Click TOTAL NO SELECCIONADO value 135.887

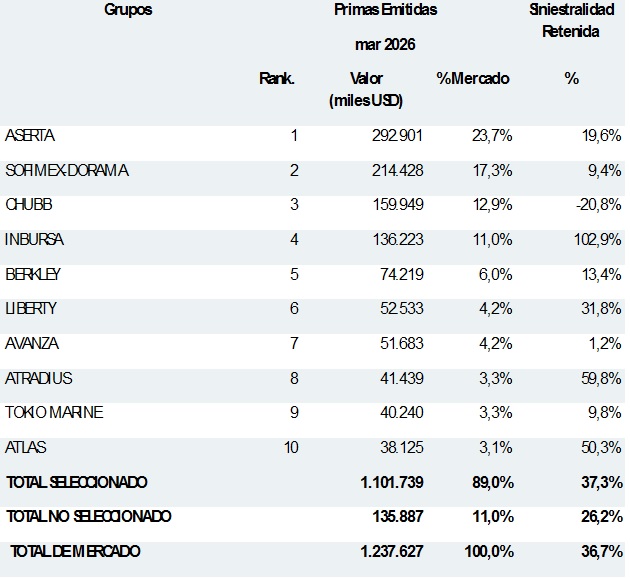[x=398, y=517]
